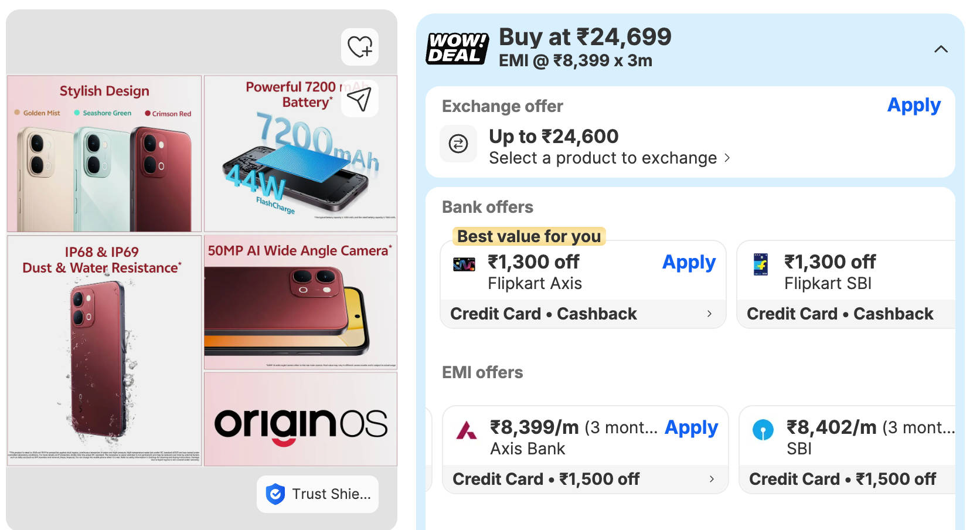Add product to wishlist with heart icon
Screen dimensions: 980x530
tap(360, 47)
